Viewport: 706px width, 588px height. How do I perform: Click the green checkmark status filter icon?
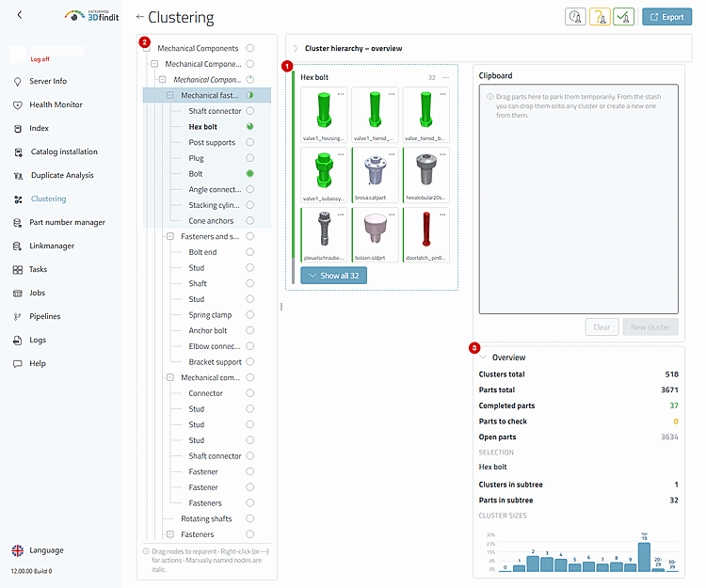point(623,17)
